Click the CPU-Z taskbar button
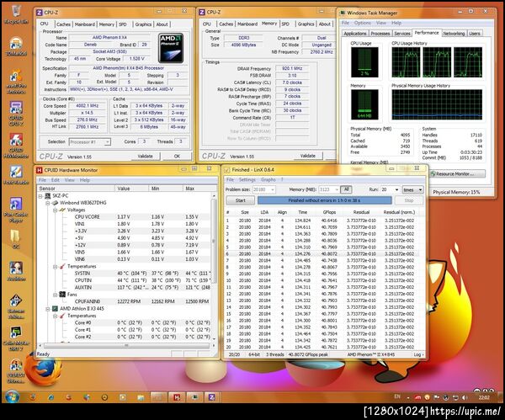Viewport: 505px width, 420px height. click(211, 397)
